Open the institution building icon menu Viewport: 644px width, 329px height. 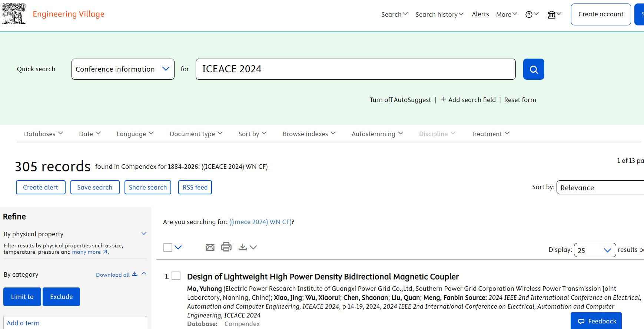(554, 14)
